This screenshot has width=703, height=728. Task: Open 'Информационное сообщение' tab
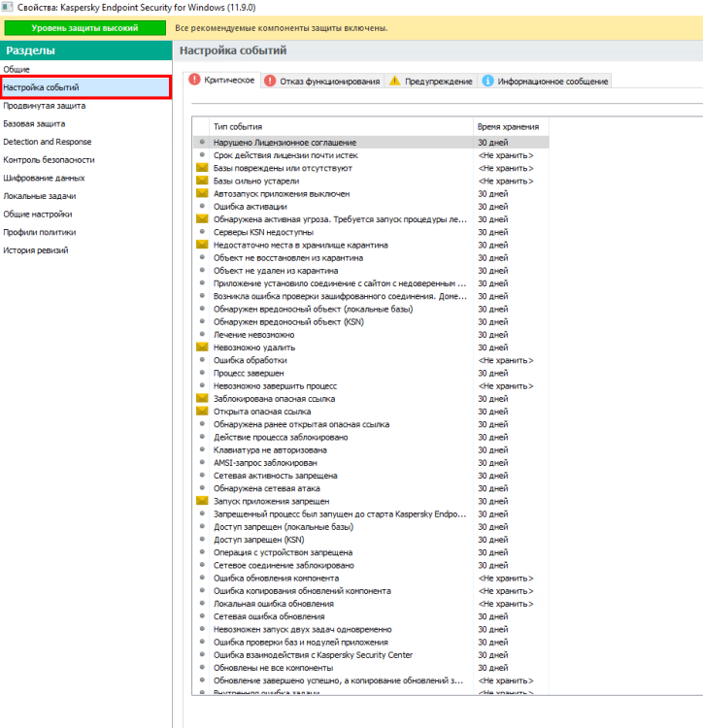coord(544,81)
